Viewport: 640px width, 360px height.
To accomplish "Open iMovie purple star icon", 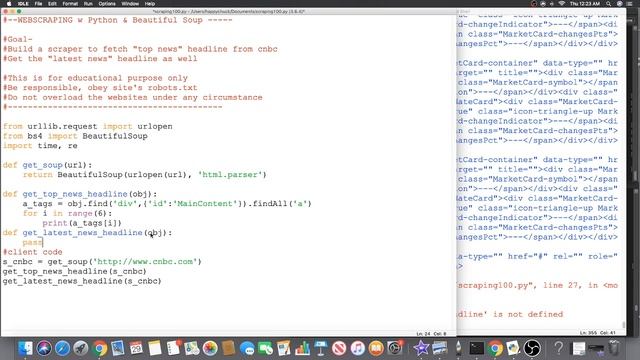I will [421, 349].
